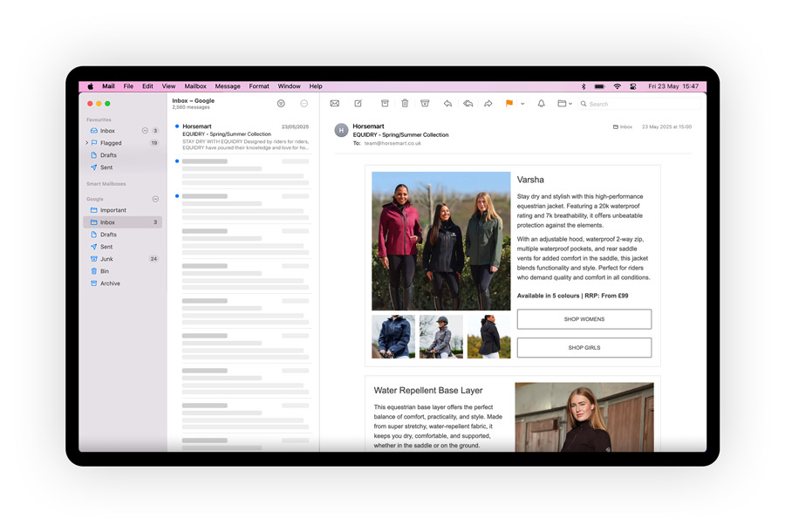
Task: Delete the message with the trash icon
Action: coord(405,103)
